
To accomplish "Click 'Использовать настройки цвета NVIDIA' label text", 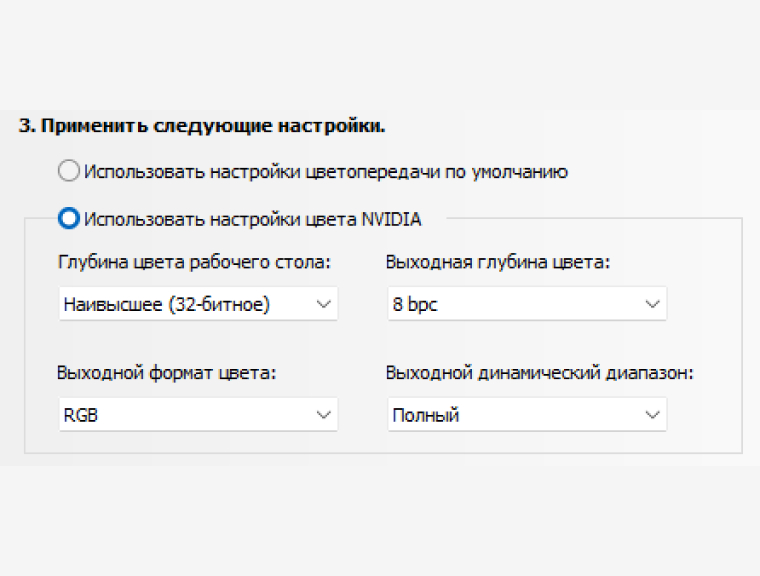I will click(x=253, y=217).
